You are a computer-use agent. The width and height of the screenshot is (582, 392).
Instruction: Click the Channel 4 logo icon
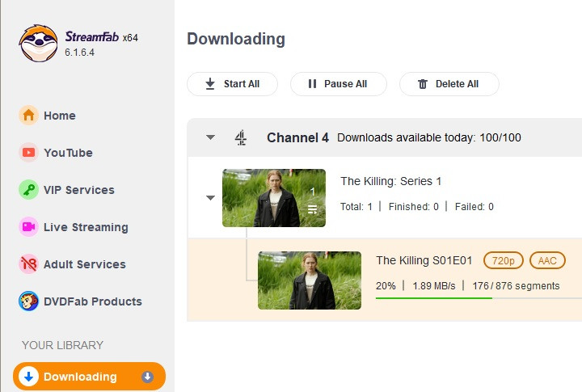tap(241, 137)
